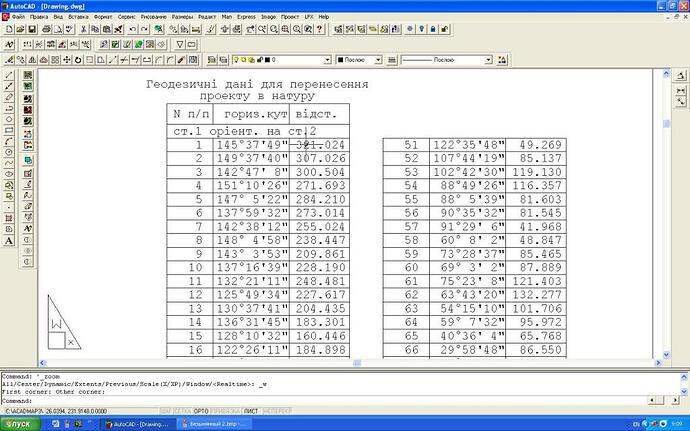Click the Save diskette icon

point(32,29)
